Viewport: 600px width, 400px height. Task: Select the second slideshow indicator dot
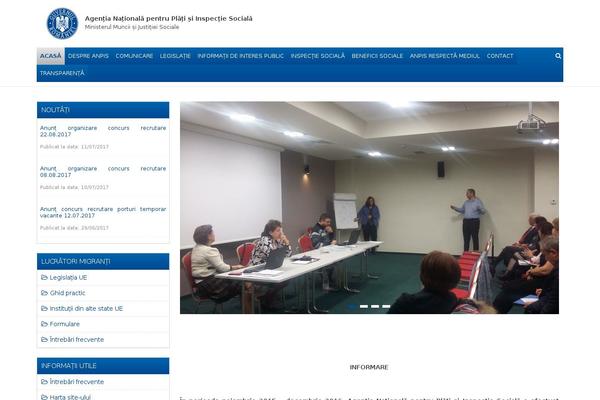tap(364, 306)
